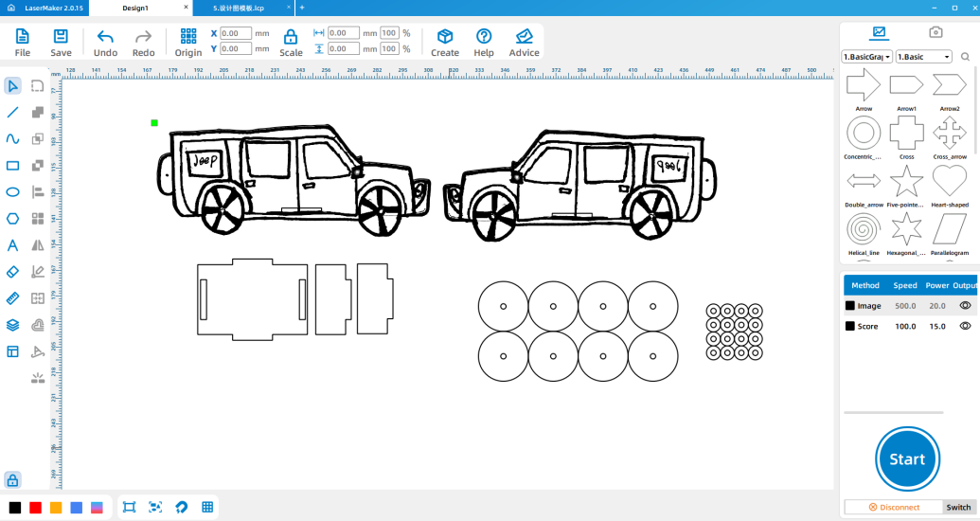Open the Help button
The image size is (980, 521).
tap(484, 44)
